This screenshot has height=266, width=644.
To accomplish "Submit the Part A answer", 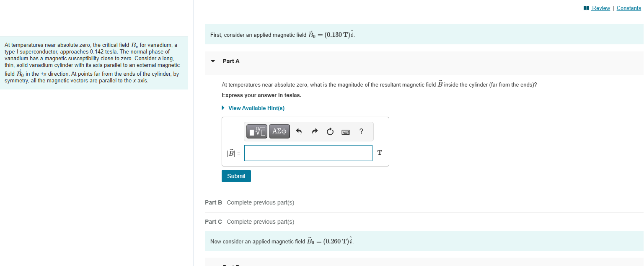I will pyautogui.click(x=236, y=176).
